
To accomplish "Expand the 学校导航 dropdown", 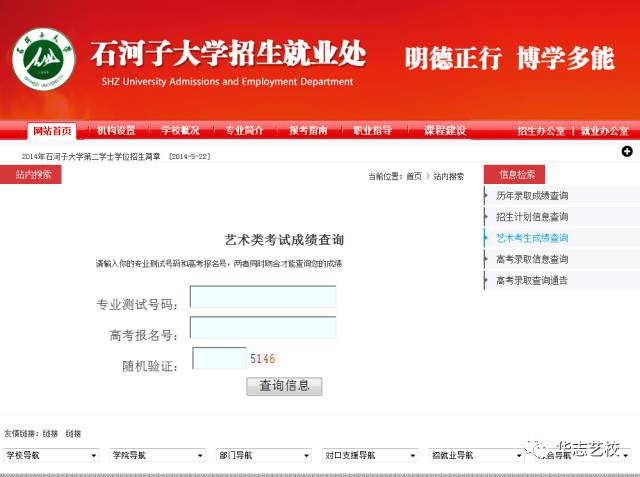I will [x=52, y=455].
